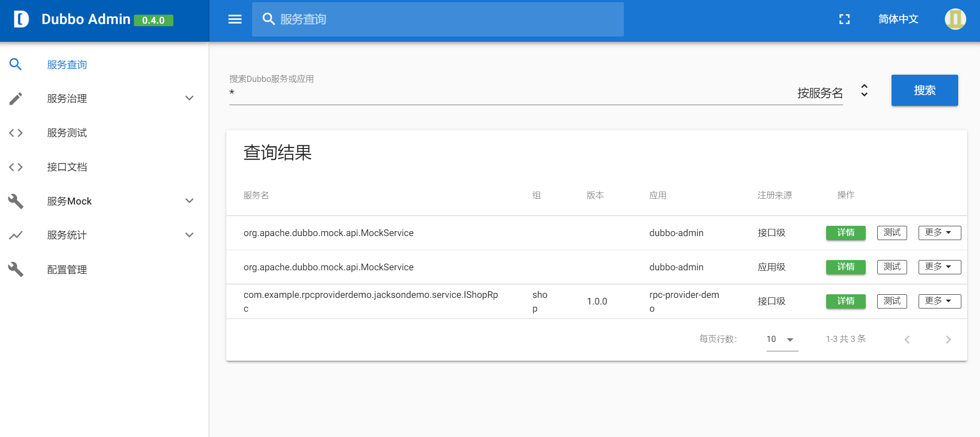Click 详情 for application-level MockService row
Screen dimensions: 980x437
click(x=846, y=267)
